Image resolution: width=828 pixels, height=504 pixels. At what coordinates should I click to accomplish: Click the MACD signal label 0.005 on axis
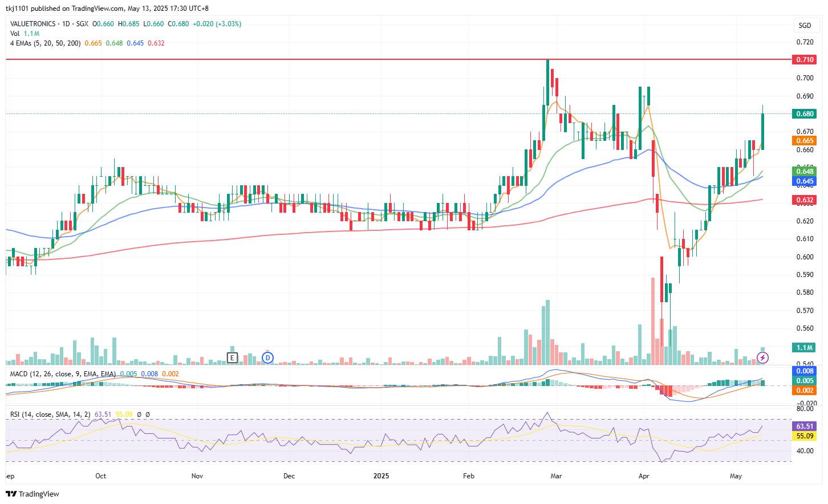click(x=805, y=380)
